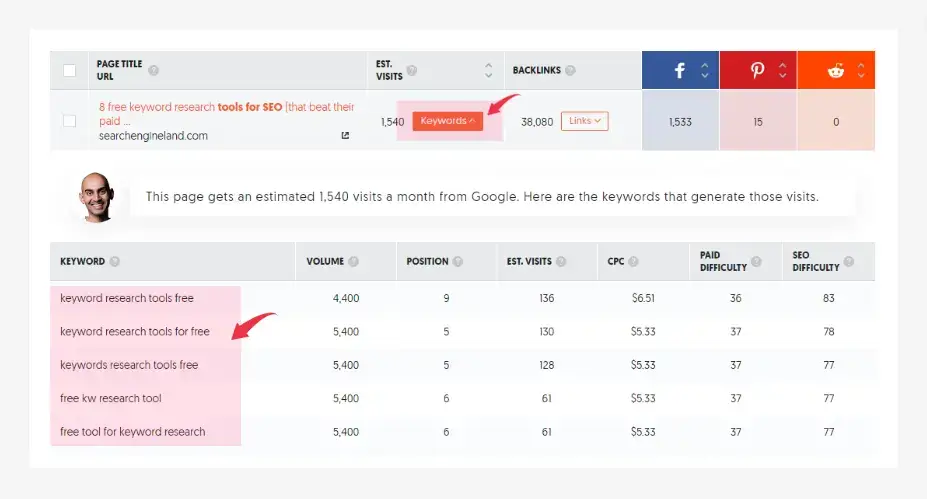Select the 'keyword research tools free' keyword row
Image resolution: width=927 pixels, height=499 pixels.
(x=127, y=298)
